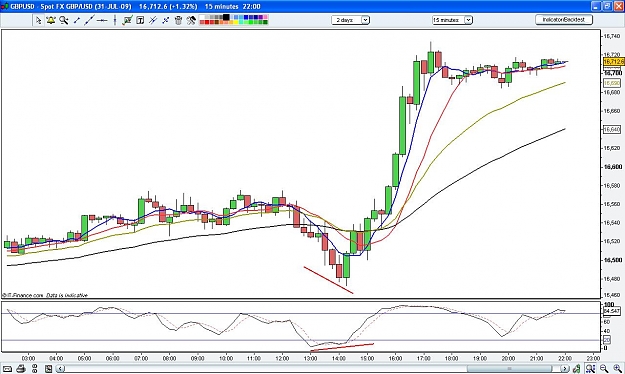The width and height of the screenshot is (625, 374).
Task: Click the stacked circles icon in bottom bar
Action: coord(35,369)
